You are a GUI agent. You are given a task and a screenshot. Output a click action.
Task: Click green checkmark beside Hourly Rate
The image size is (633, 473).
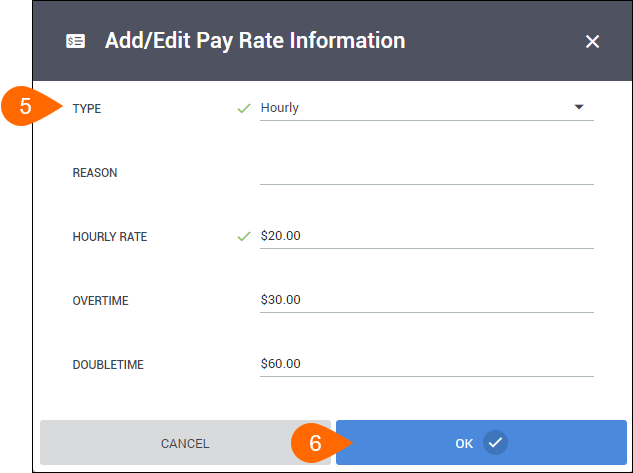244,236
